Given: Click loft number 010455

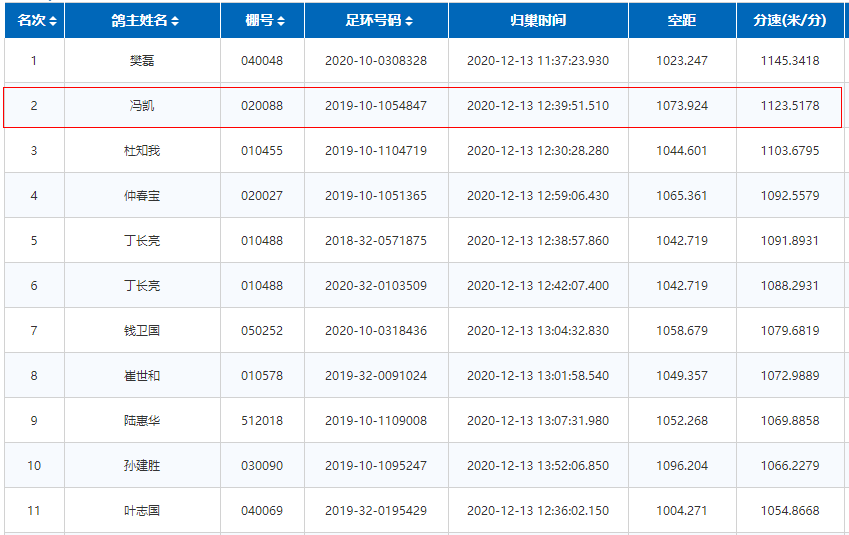Looking at the screenshot, I should 262,151.
